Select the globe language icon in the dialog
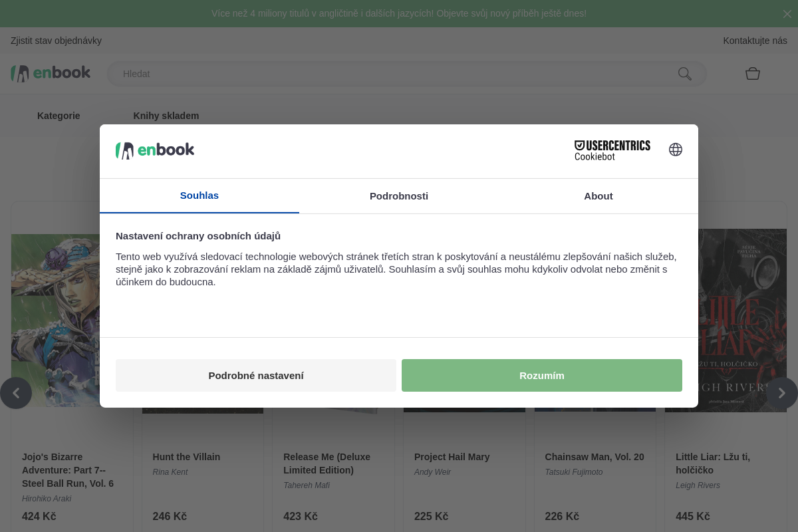The image size is (798, 532). (676, 150)
